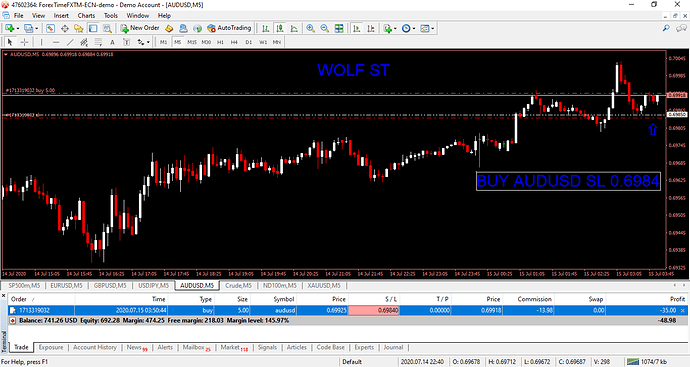Close the Terminal panel
The image size is (690, 367).
(x=3, y=296)
